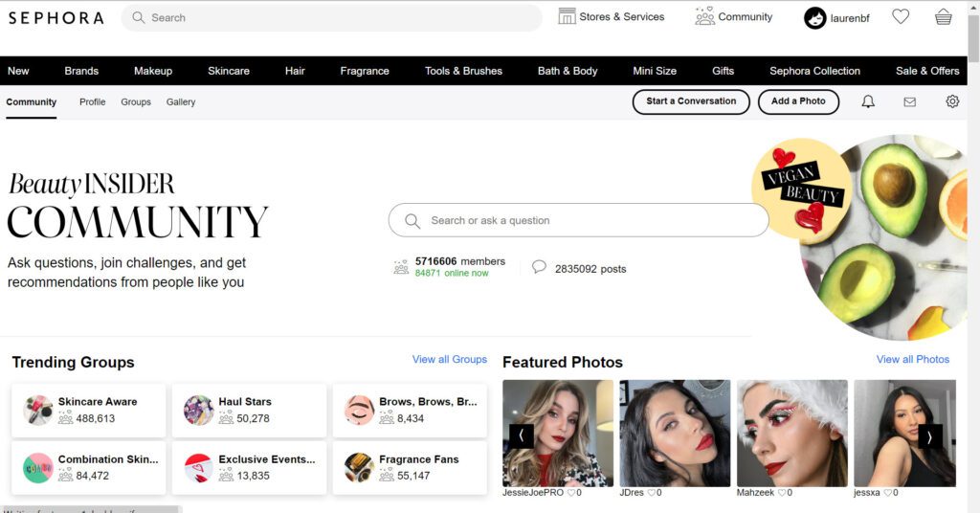Switch to the Groups tab

(136, 101)
